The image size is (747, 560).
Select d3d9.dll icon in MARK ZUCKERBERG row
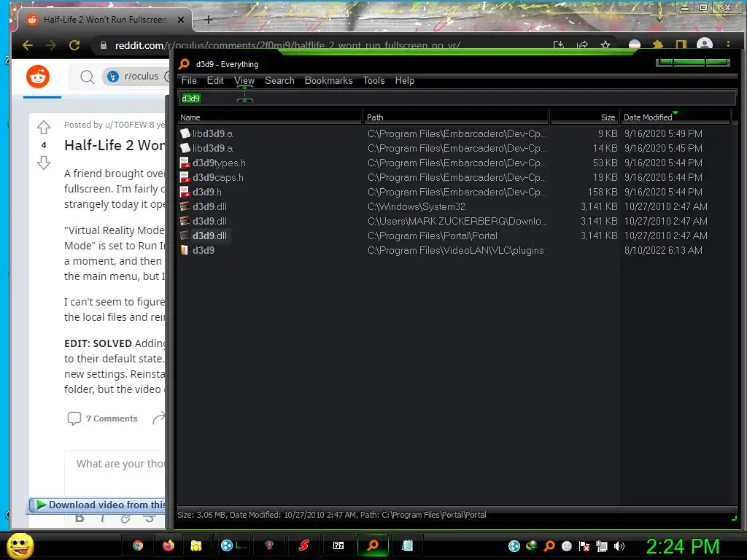pos(185,221)
